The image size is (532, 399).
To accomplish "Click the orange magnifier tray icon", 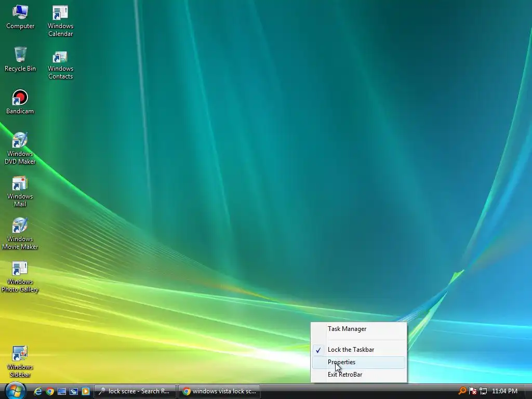I will 462,391.
